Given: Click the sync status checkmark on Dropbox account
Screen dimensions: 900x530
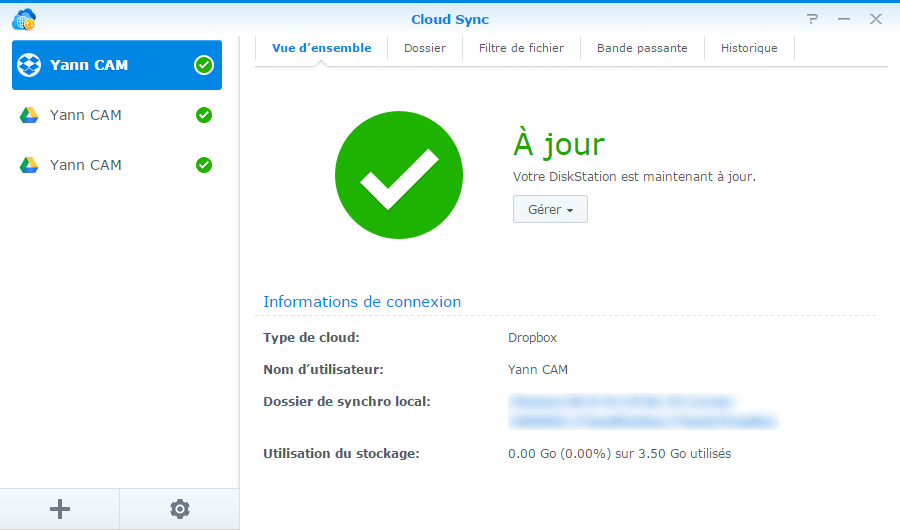Looking at the screenshot, I should (x=203, y=65).
